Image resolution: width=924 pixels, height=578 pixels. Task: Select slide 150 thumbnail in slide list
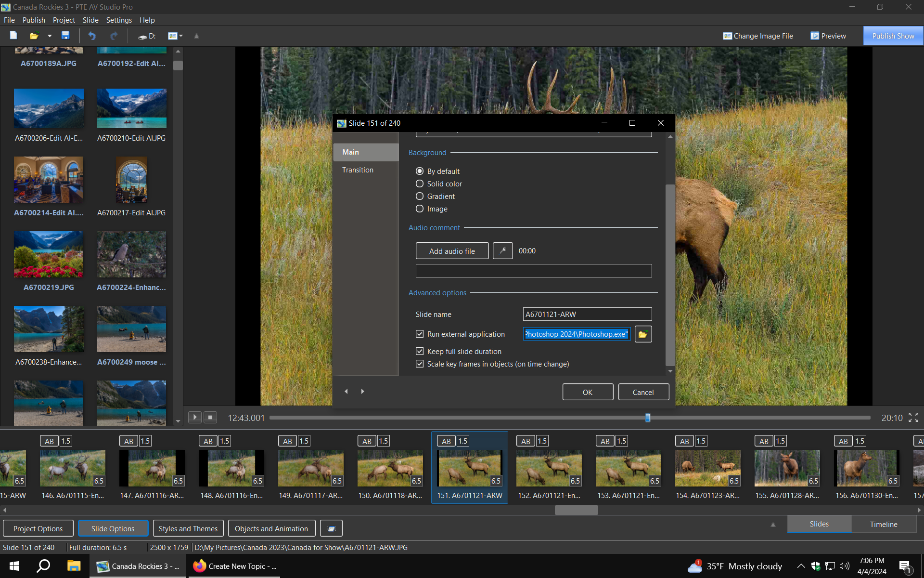390,468
